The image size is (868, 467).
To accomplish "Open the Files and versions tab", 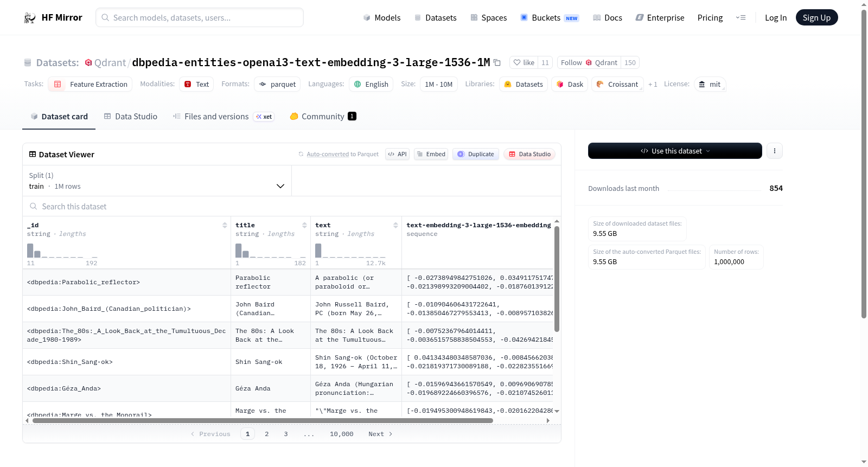I will coord(223,116).
